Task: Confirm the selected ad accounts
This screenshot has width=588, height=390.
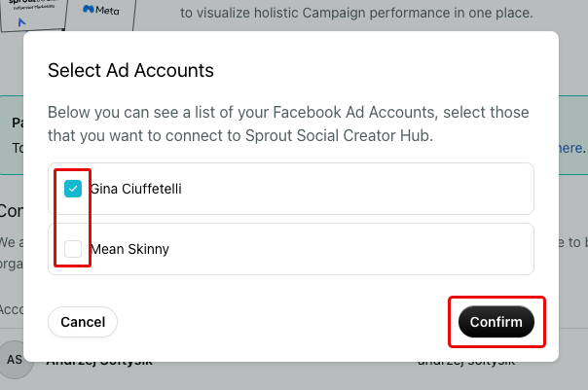Action: tap(496, 322)
